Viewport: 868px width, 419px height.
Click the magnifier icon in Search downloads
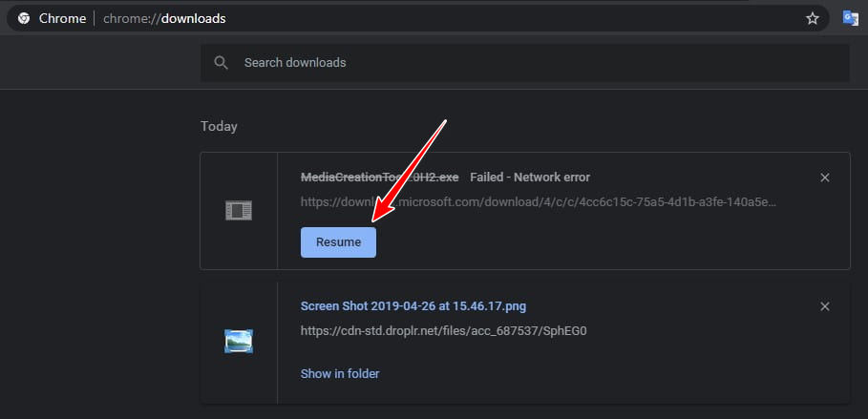(x=222, y=63)
